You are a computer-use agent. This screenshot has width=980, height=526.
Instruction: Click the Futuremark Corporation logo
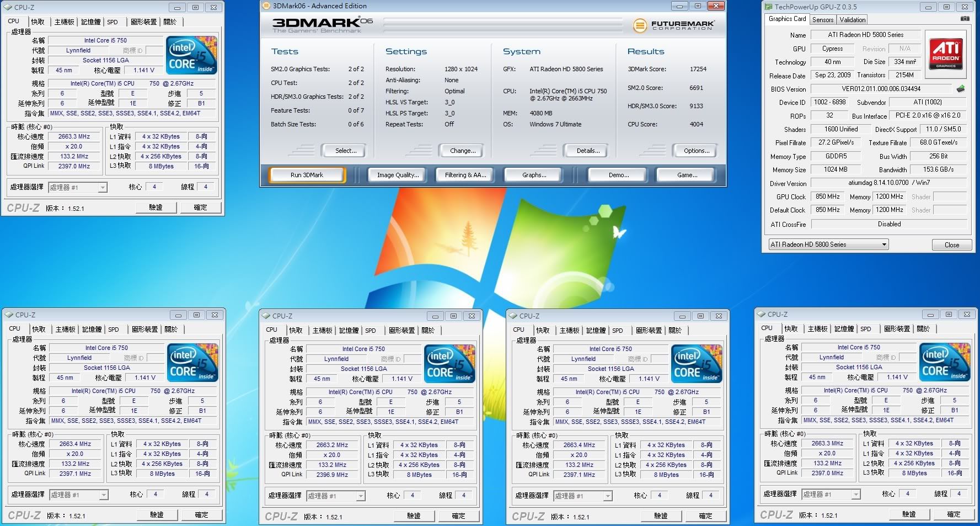(x=674, y=25)
